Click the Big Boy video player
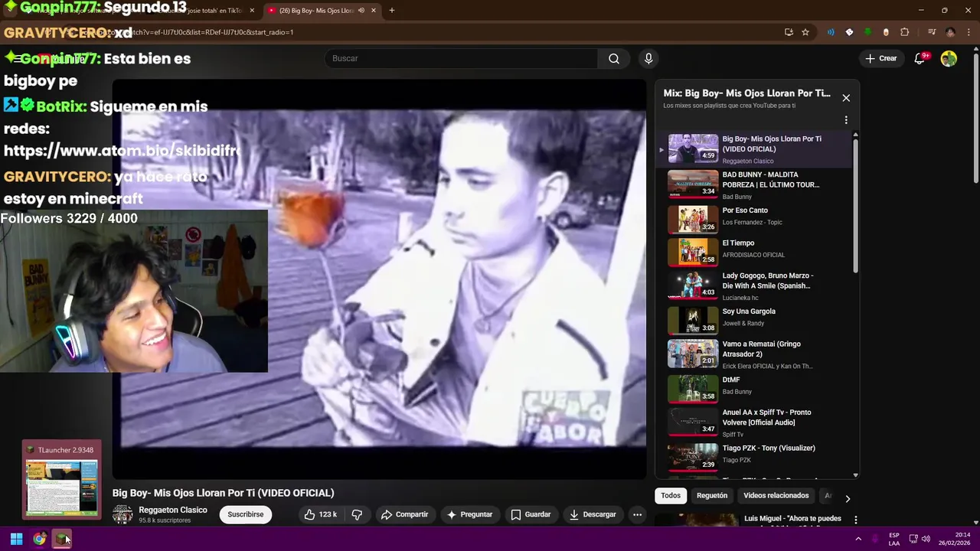 [x=379, y=279]
